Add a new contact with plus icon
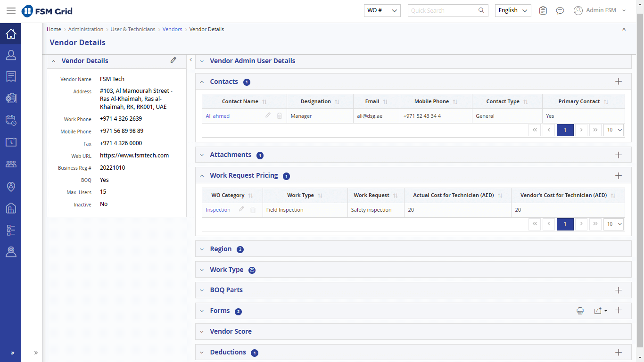Viewport: 644px width, 362px height. pos(619,82)
